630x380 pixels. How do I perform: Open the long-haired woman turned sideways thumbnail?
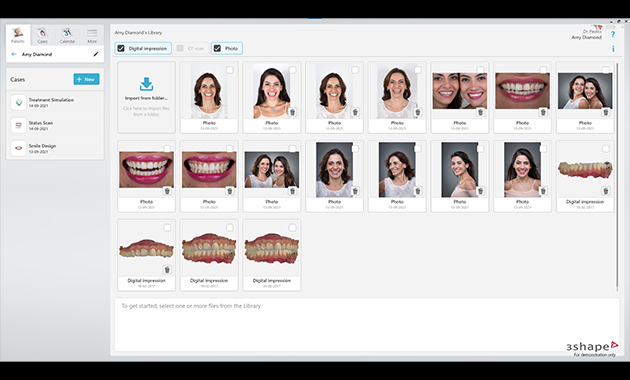click(x=460, y=170)
